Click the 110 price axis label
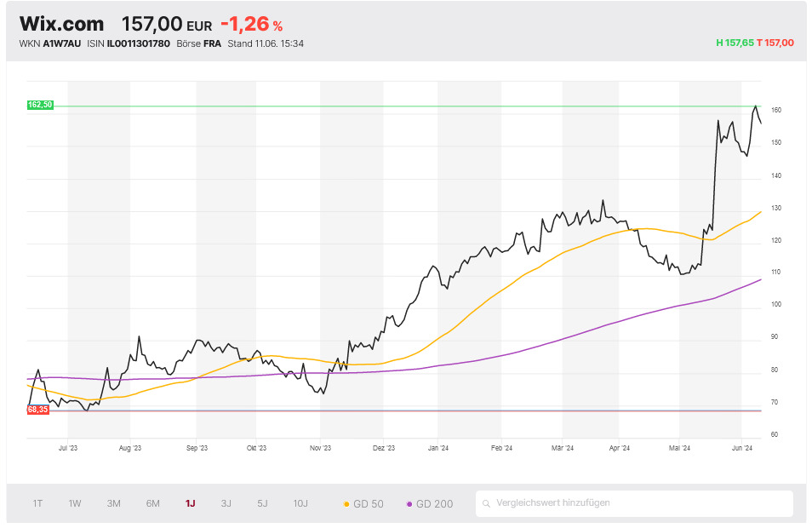The image size is (812, 528). [775, 272]
